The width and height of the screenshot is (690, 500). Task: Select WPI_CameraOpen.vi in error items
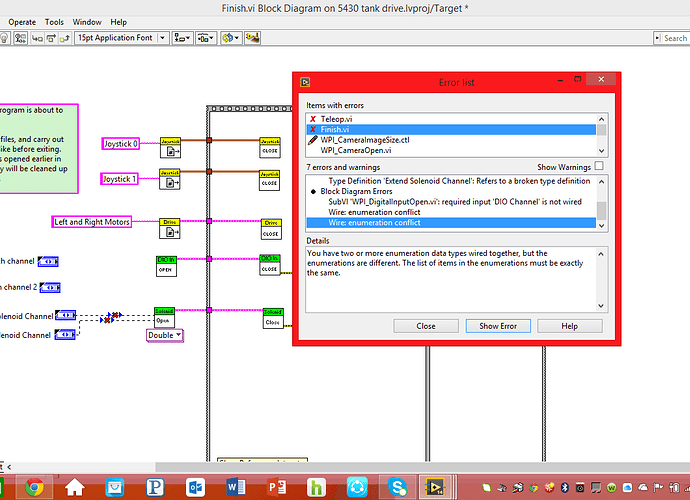click(x=451, y=150)
